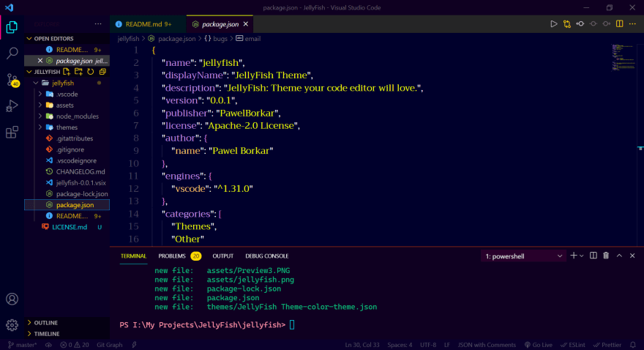Open the Manage gear icon
This screenshot has height=350, width=644.
click(x=12, y=325)
